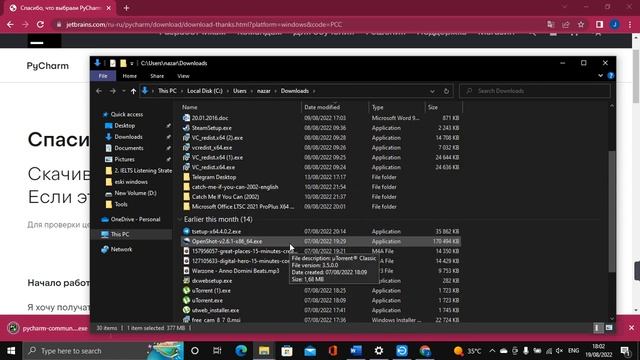Screen dimensions: 640x360
Task: Open Chrome translate page icon
Action: [x=551, y=24]
